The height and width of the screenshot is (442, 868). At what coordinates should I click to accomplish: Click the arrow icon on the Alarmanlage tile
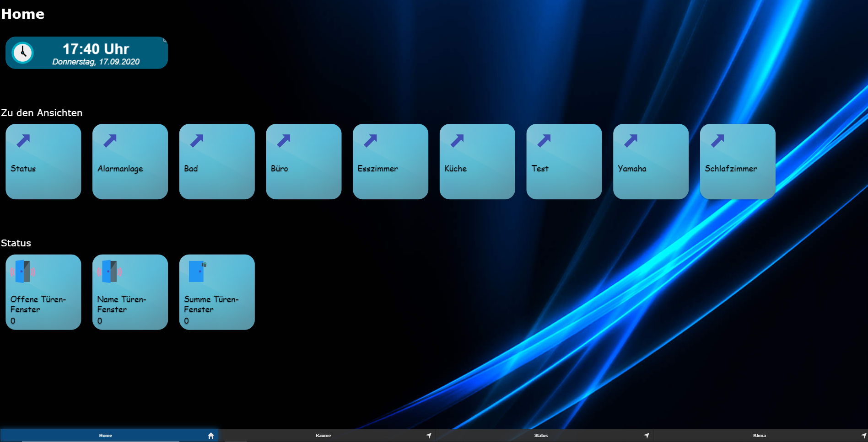pos(110,141)
